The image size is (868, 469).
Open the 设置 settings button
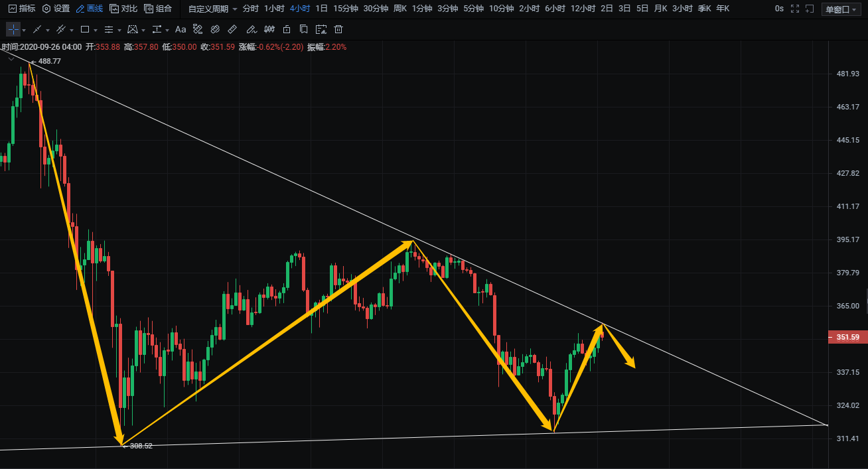[56, 9]
